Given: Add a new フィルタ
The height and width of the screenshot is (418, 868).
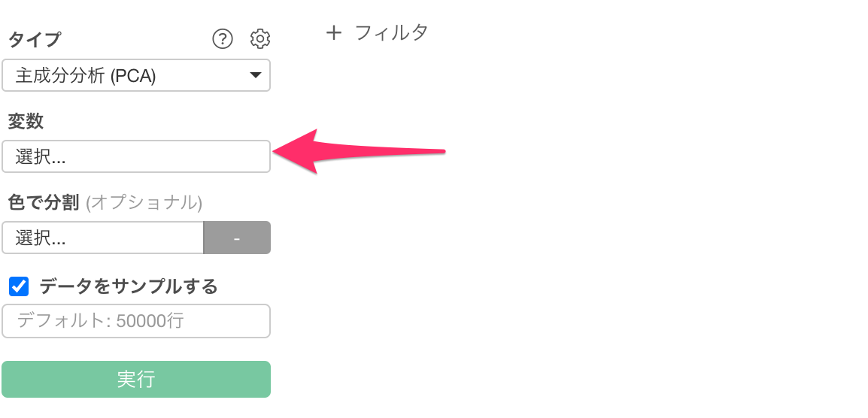Looking at the screenshot, I should [377, 32].
